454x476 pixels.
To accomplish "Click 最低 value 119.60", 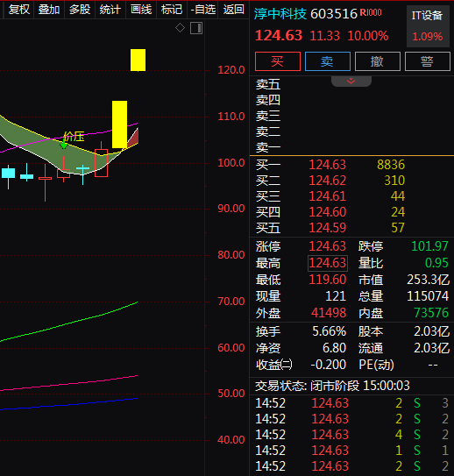I will (x=328, y=280).
